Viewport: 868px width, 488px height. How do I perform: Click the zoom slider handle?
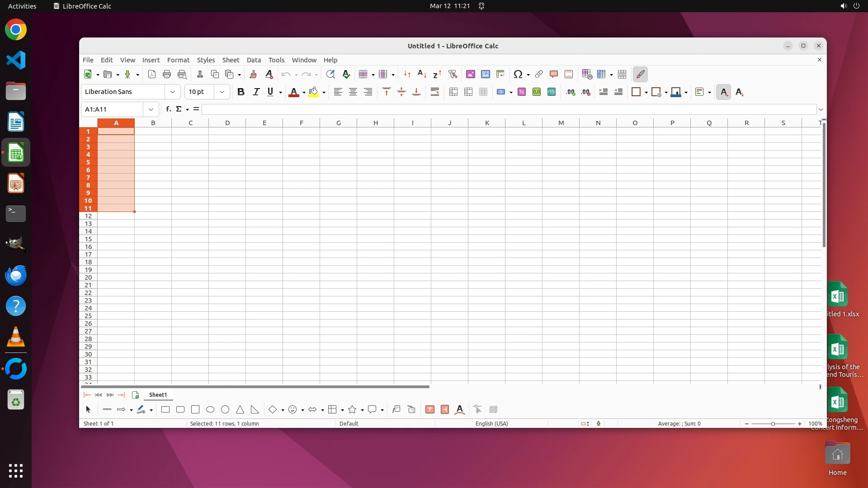[x=773, y=424]
